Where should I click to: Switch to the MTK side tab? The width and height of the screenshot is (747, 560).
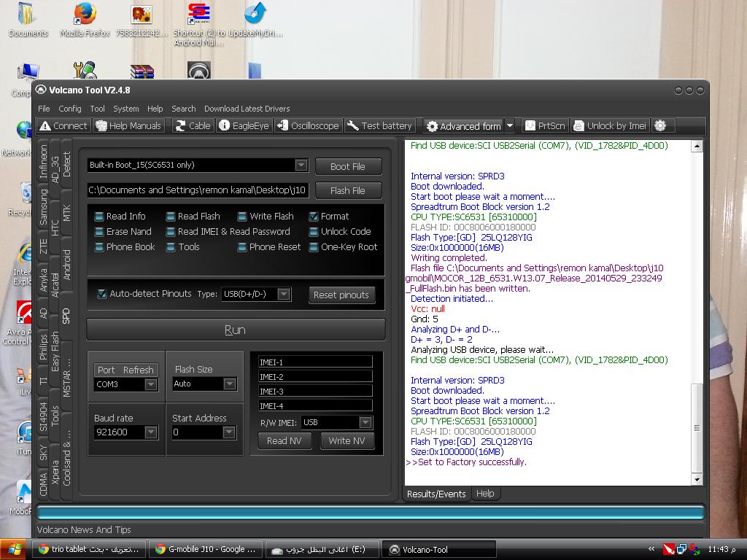[x=66, y=213]
